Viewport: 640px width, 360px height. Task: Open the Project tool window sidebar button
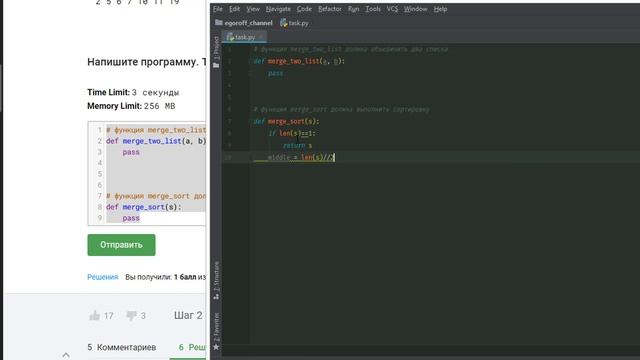[216, 51]
